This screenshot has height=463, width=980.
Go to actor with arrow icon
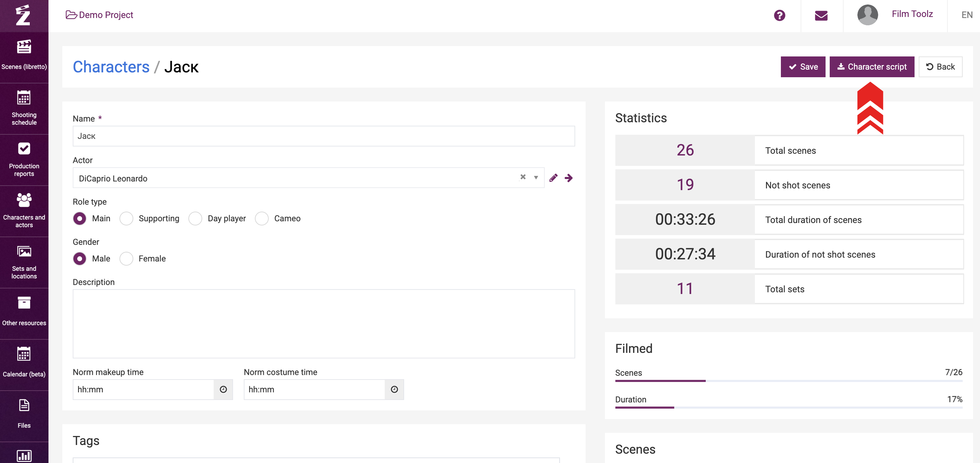(568, 178)
